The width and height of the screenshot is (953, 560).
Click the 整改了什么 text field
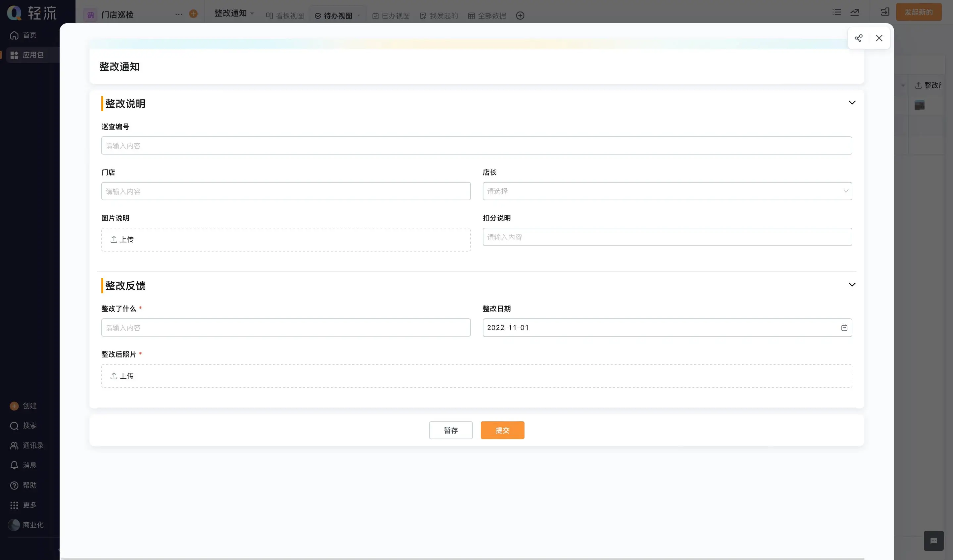point(285,328)
